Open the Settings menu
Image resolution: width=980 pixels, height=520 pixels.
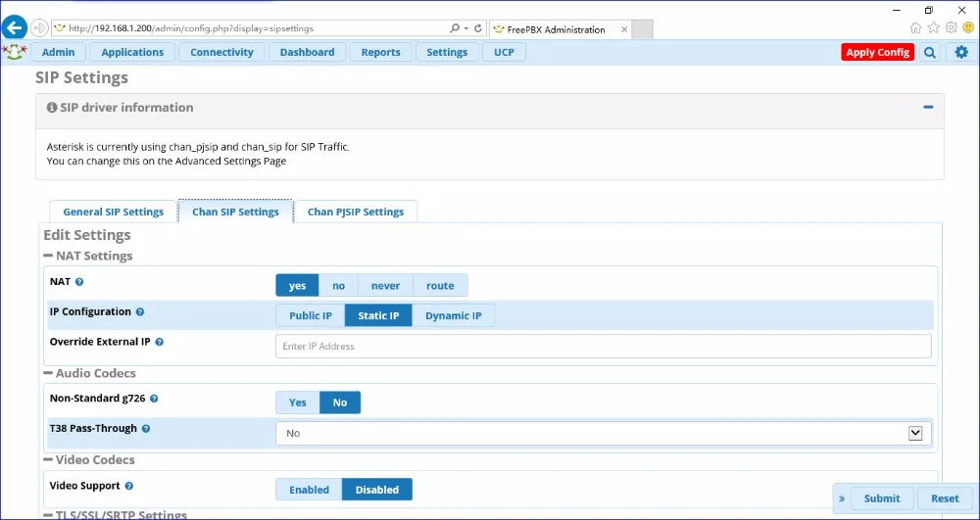(x=447, y=53)
